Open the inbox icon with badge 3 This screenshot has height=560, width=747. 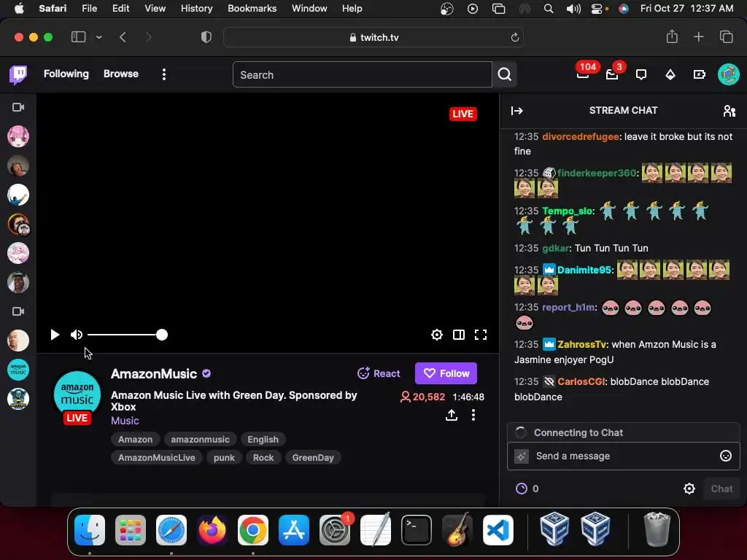(x=612, y=74)
